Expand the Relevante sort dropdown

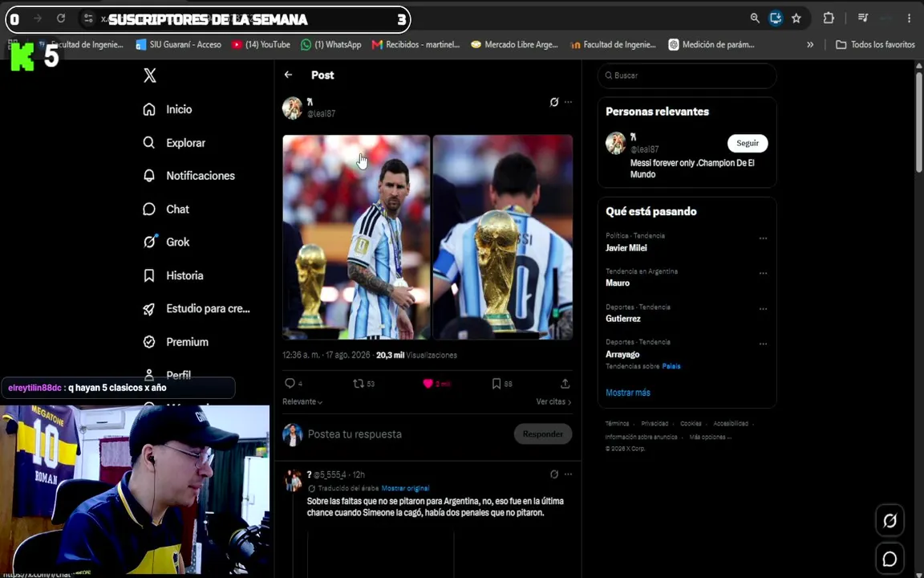point(302,401)
